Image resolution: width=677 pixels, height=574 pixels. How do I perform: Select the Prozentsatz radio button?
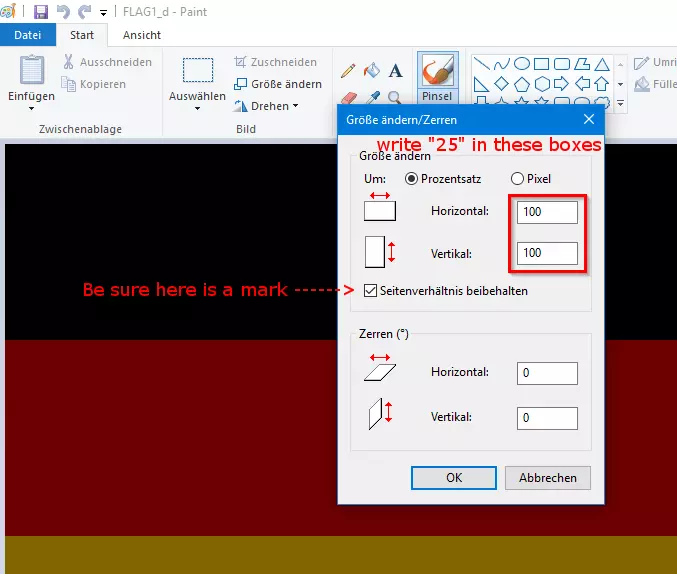tap(411, 178)
